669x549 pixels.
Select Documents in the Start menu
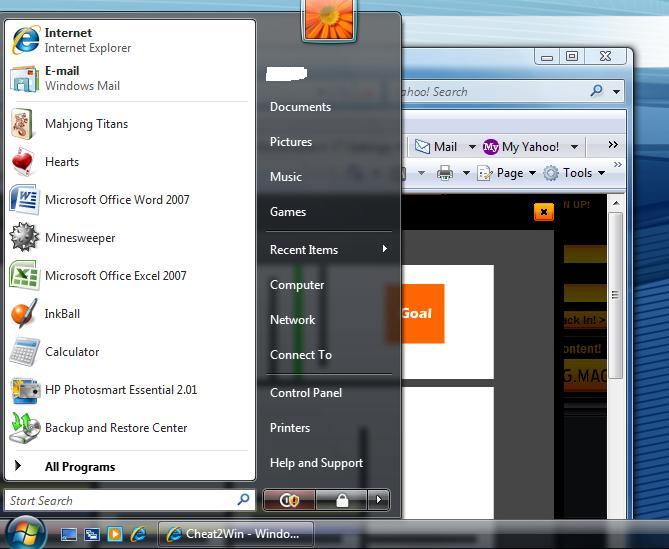300,107
